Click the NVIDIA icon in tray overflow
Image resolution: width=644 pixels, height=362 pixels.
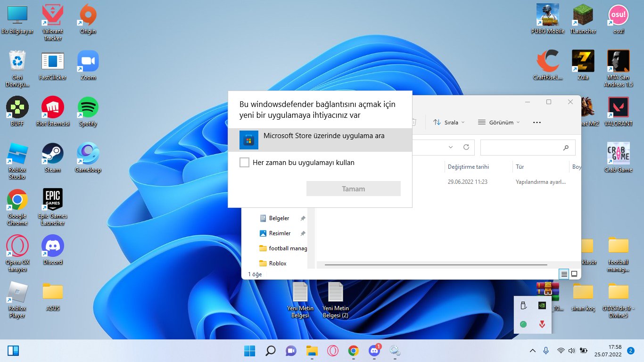[542, 305]
